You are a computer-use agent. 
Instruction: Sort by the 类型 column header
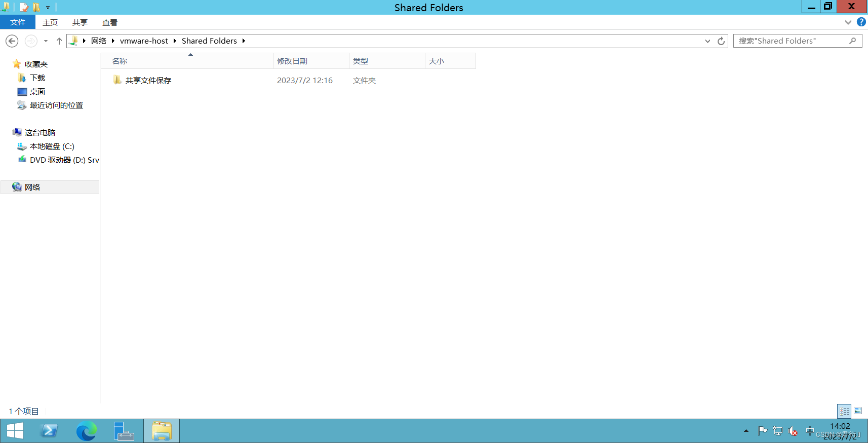(387, 61)
